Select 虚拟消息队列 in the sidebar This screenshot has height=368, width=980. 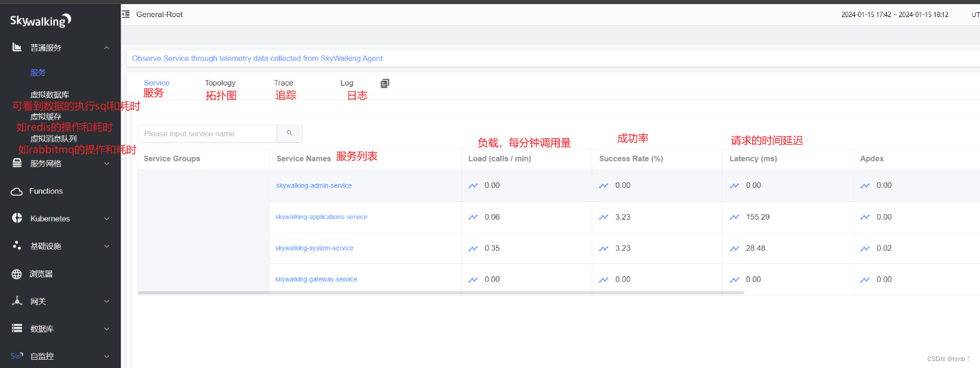point(53,138)
